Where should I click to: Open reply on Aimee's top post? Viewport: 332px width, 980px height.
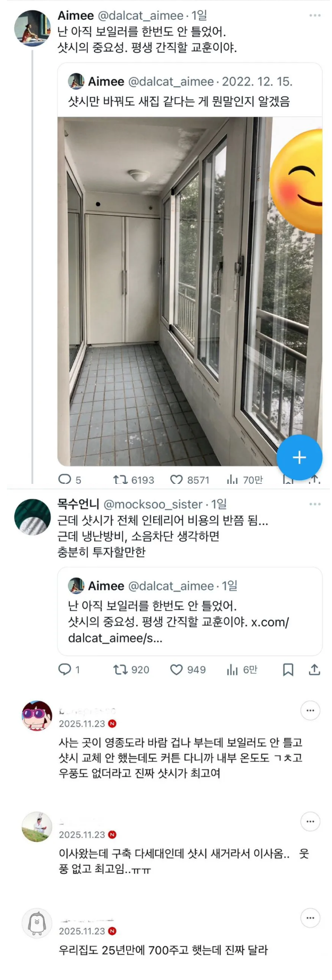[x=64, y=479]
